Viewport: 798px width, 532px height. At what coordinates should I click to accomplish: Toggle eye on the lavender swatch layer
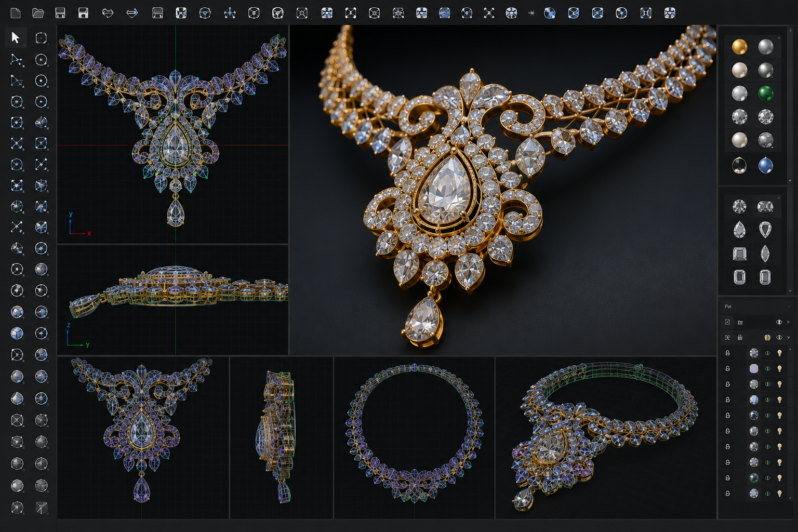click(767, 368)
